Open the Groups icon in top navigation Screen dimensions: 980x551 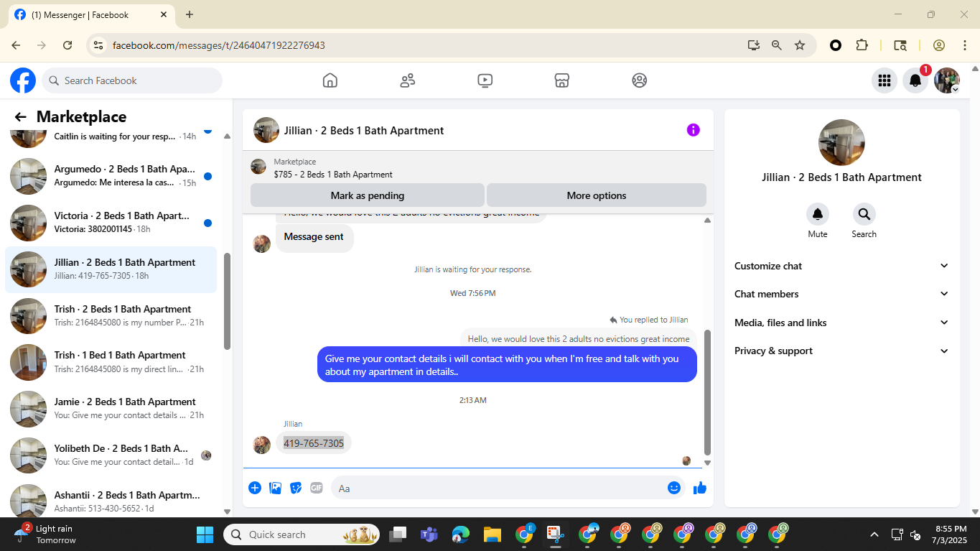[640, 80]
